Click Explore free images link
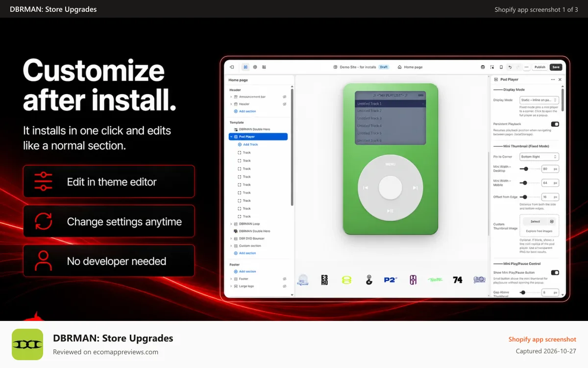Viewport: 588px width, 368px height. 539,231
